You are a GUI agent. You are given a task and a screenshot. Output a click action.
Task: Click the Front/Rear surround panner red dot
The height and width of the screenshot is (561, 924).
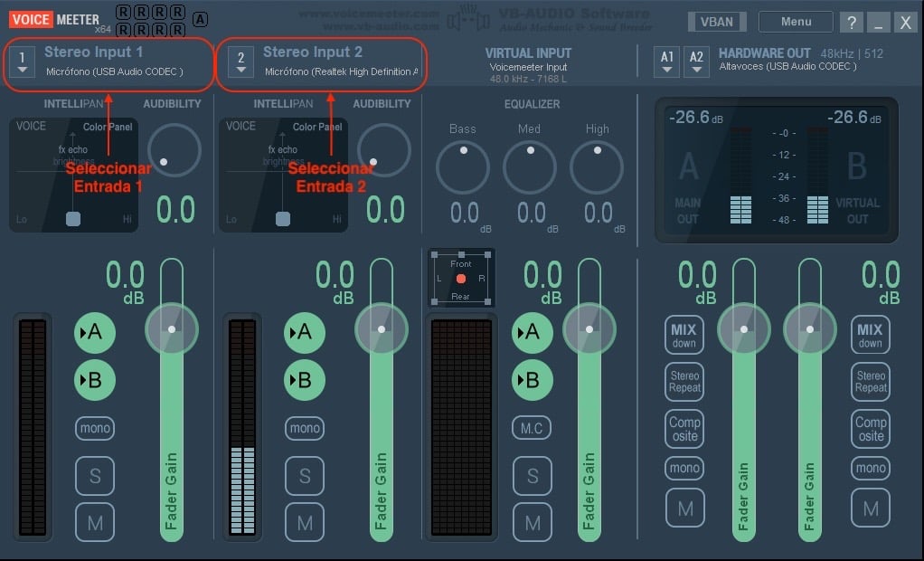pos(461,279)
